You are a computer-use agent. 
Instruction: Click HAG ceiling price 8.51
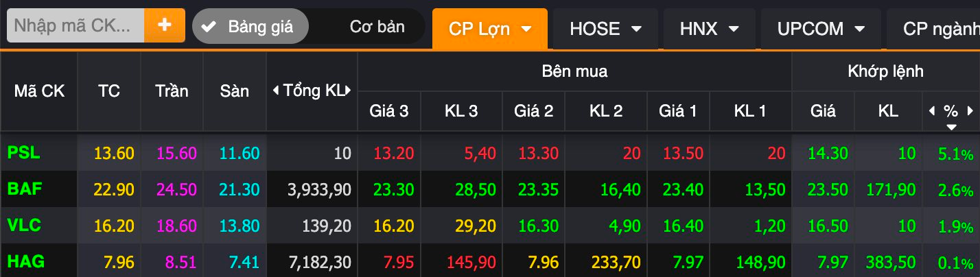182,262
